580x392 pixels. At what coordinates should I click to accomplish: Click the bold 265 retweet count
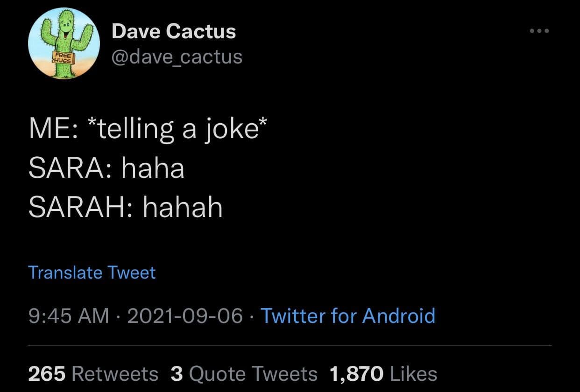point(47,374)
